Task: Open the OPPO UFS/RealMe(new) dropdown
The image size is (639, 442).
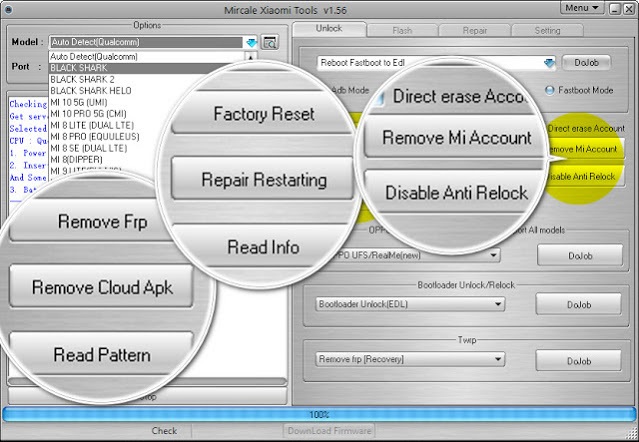Action: (494, 255)
